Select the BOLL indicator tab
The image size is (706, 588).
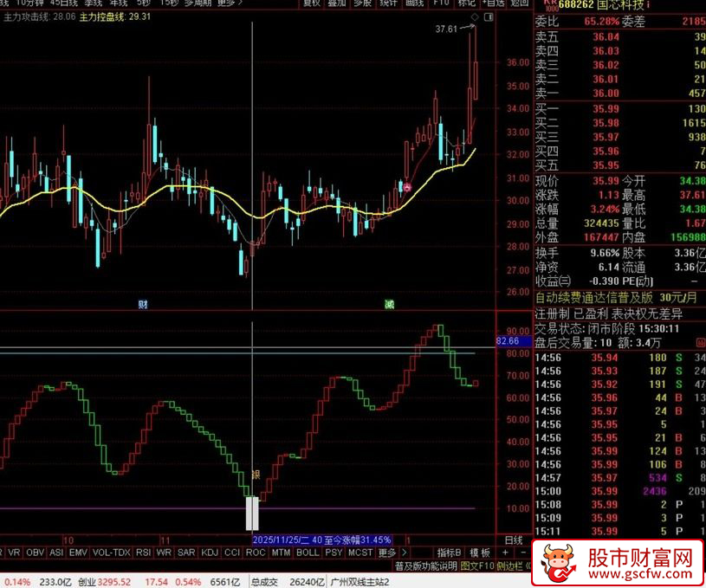point(308,552)
